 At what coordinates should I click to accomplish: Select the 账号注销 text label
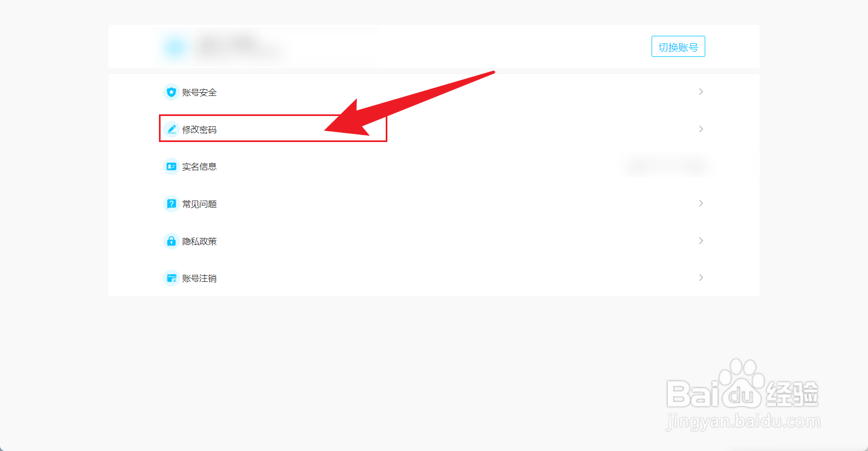(x=199, y=279)
